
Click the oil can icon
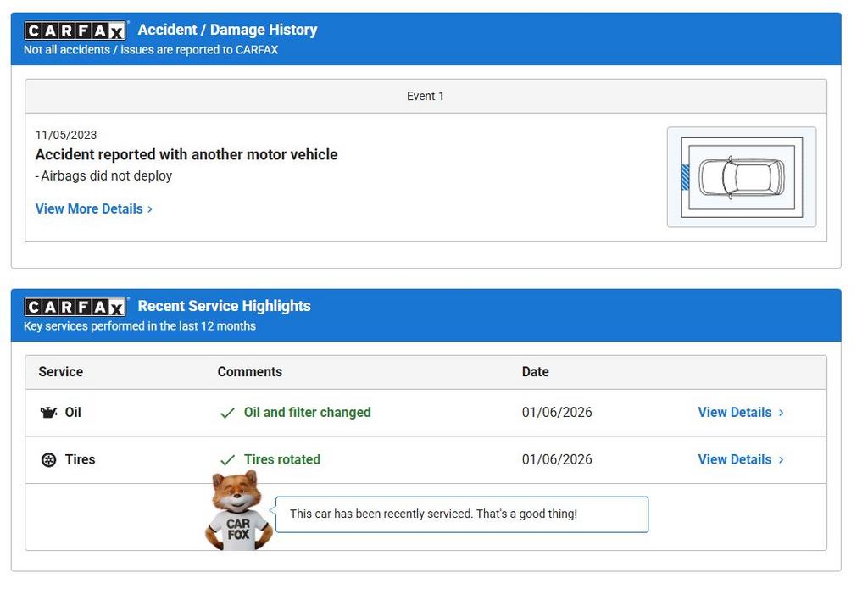49,413
